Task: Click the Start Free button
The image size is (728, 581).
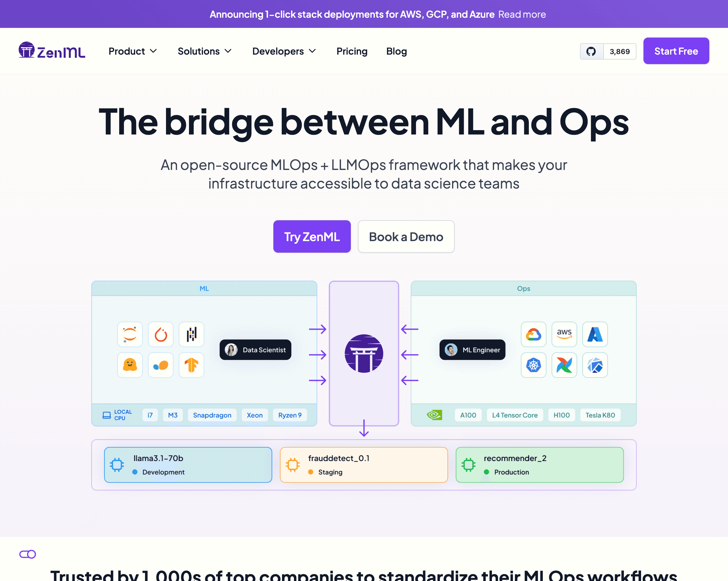Action: click(676, 51)
